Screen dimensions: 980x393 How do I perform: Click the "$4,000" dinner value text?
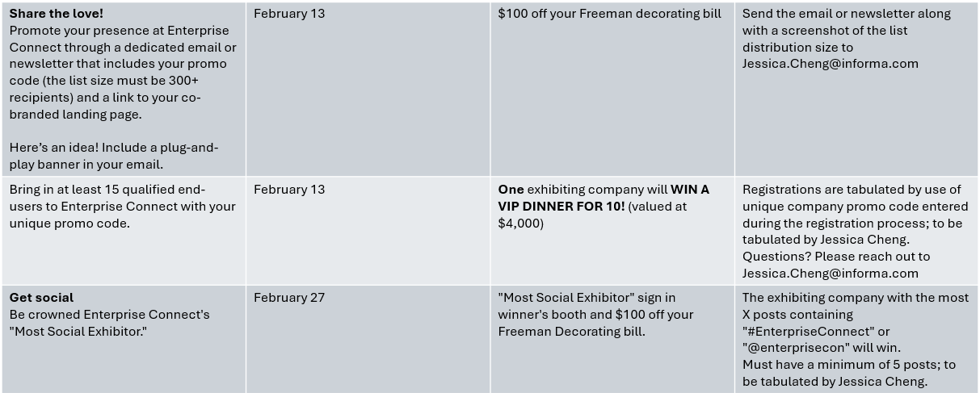tap(520, 223)
